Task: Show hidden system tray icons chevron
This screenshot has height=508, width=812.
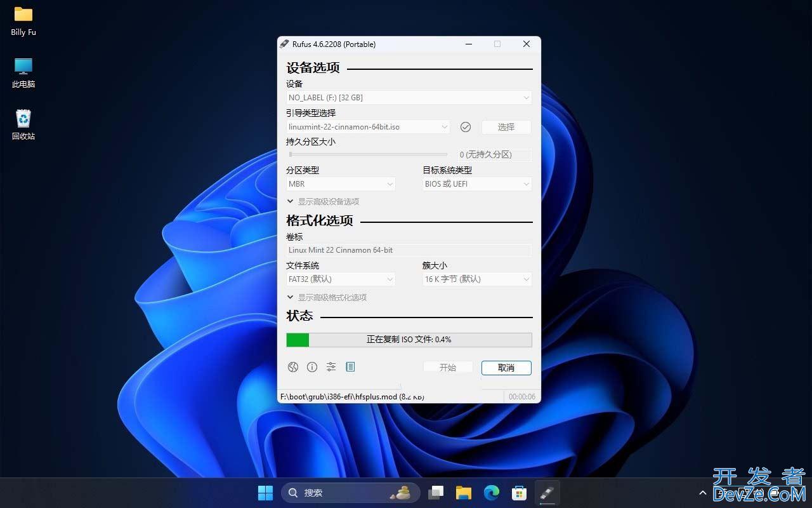Action: pos(703,493)
